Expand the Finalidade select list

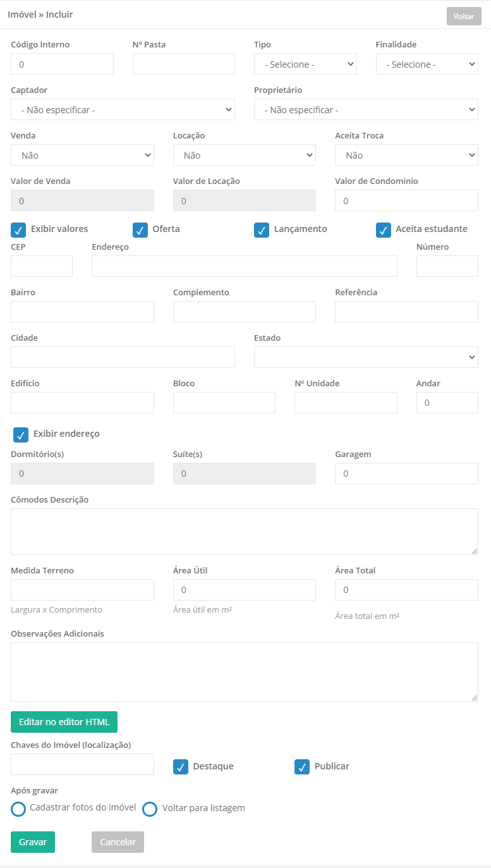pyautogui.click(x=427, y=64)
